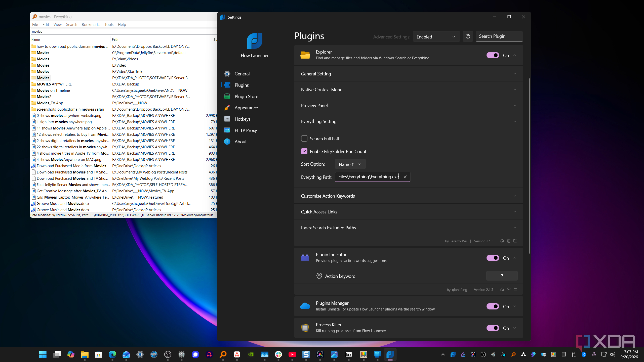Sort by the Name column header
The width and height of the screenshot is (644, 362).
(x=70, y=39)
